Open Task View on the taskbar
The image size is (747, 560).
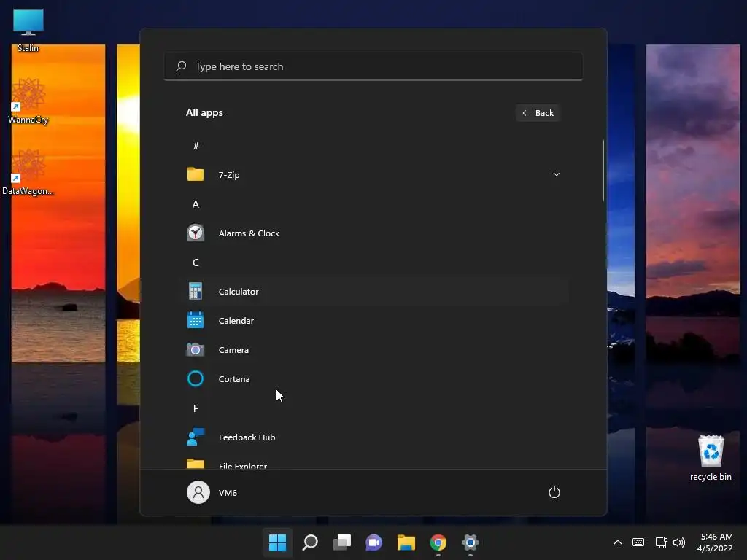(341, 542)
